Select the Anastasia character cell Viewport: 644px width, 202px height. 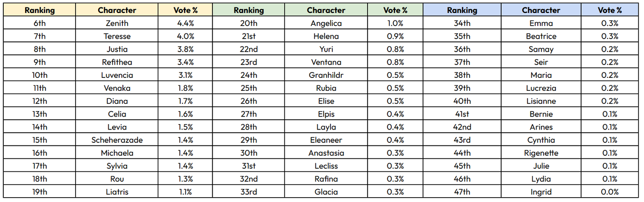tap(326, 153)
